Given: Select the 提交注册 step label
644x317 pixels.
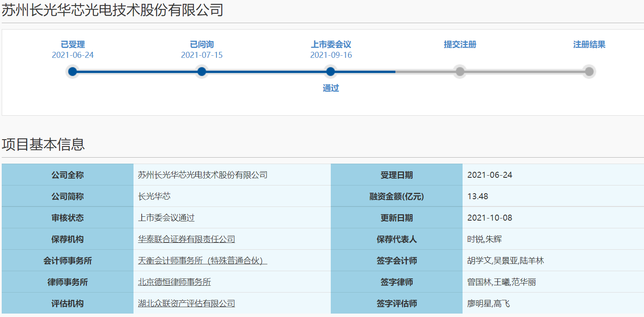Looking at the screenshot, I should pos(460,45).
